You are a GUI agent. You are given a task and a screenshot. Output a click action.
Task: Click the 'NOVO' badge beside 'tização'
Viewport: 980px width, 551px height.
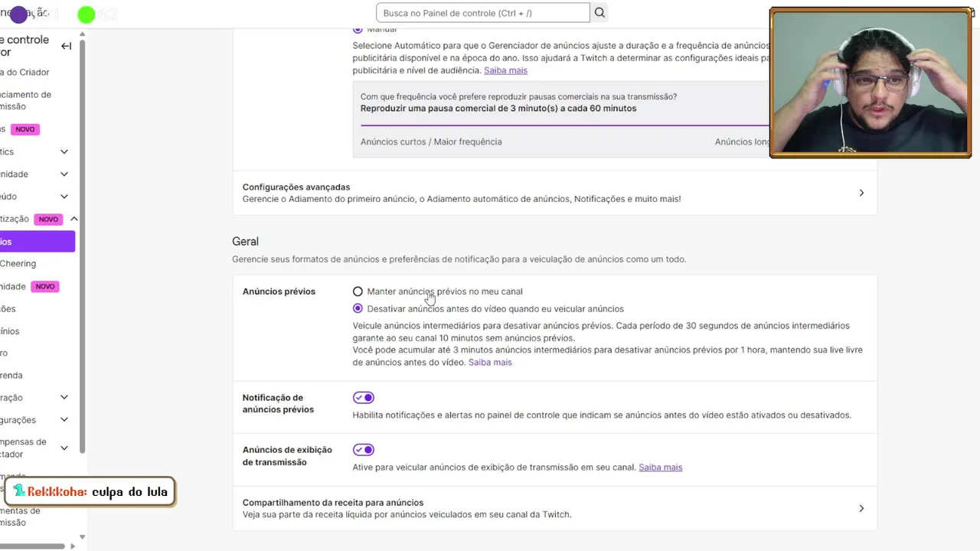point(48,219)
